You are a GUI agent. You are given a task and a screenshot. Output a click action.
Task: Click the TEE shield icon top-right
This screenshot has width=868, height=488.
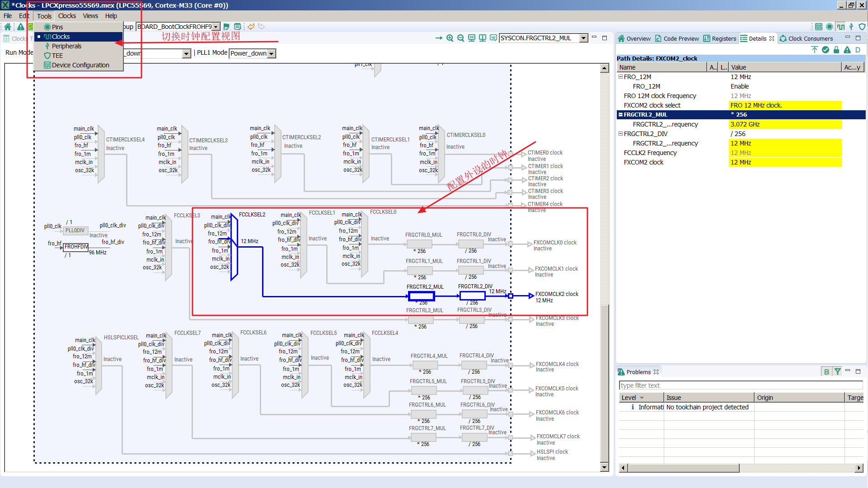tap(862, 27)
